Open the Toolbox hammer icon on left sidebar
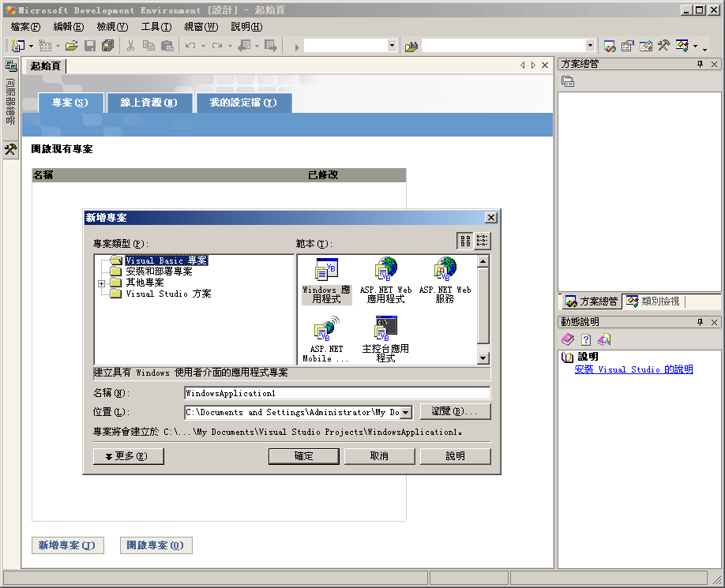The image size is (725, 588). [x=10, y=149]
